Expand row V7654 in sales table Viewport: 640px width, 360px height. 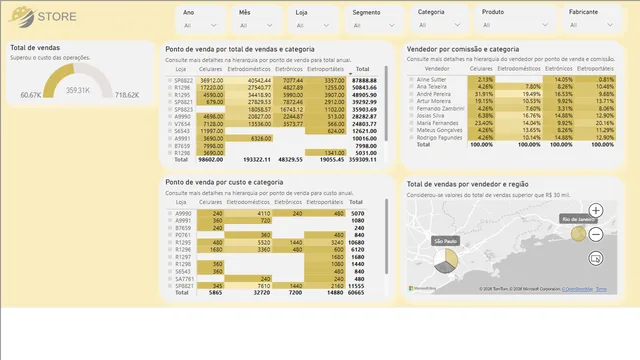pyautogui.click(x=170, y=124)
